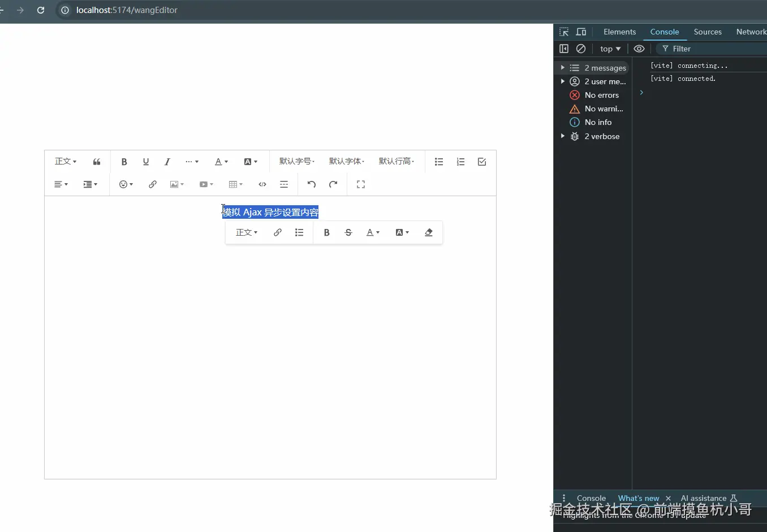Reload the wangEditor page

[x=40, y=10]
